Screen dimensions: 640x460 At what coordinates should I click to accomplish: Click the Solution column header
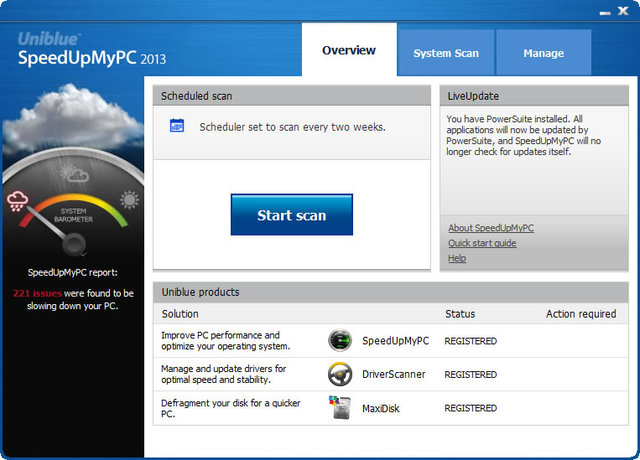pyautogui.click(x=180, y=314)
